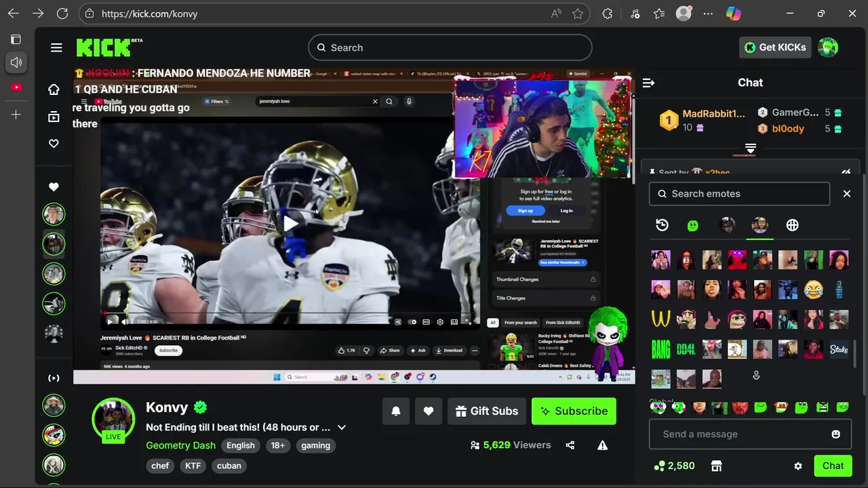This screenshot has height=488, width=868.
Task: Collapse the chat panel arrow icon
Action: tap(648, 83)
